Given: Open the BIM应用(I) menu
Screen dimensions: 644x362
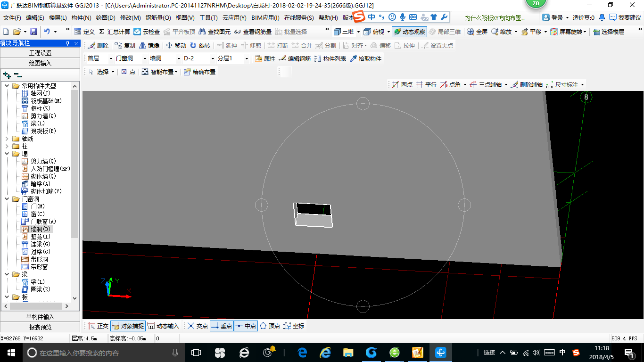Looking at the screenshot, I should (x=265, y=18).
